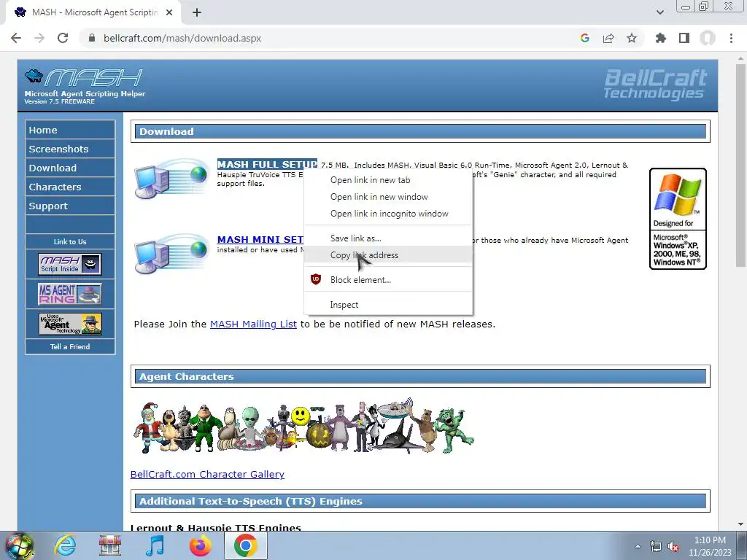
Task: Open the share page icon
Action: pyautogui.click(x=608, y=38)
